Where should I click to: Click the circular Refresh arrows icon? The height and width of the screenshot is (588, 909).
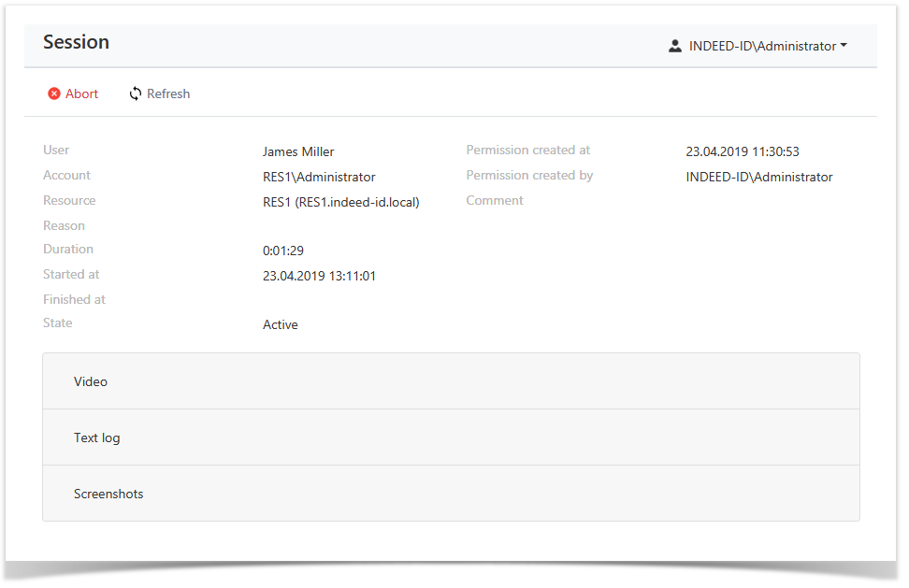point(136,93)
